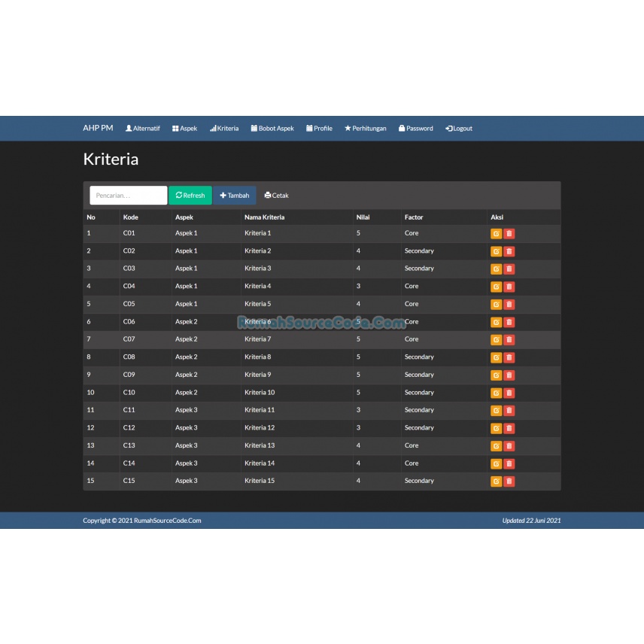This screenshot has width=644, height=644.
Task: Go to the Aspek page
Action: (184, 129)
